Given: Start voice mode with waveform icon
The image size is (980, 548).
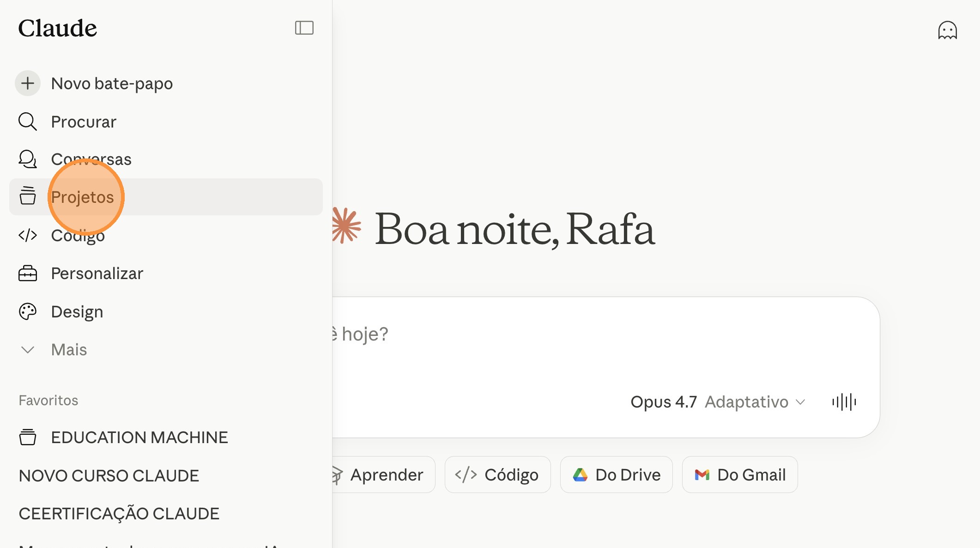Looking at the screenshot, I should pyautogui.click(x=844, y=402).
